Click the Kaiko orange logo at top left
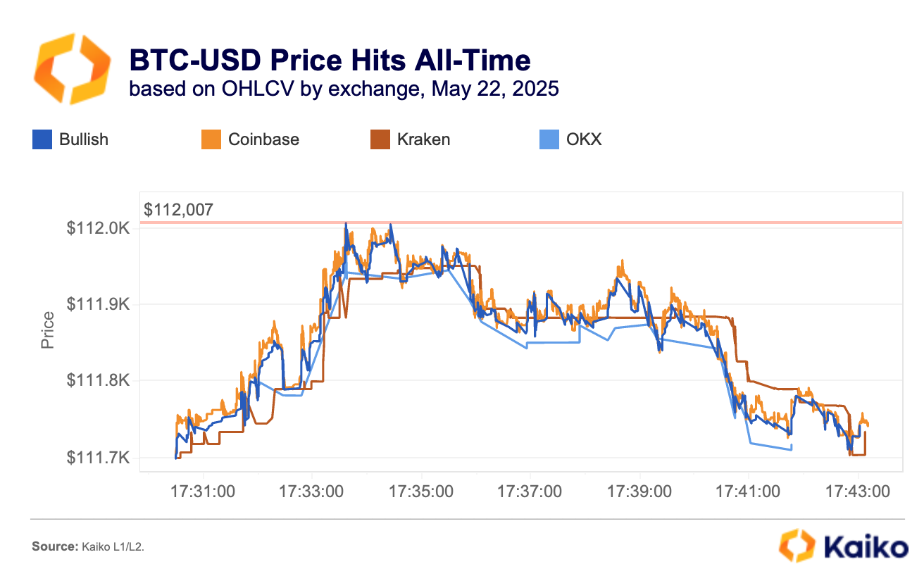The image size is (924, 576). coord(73,68)
